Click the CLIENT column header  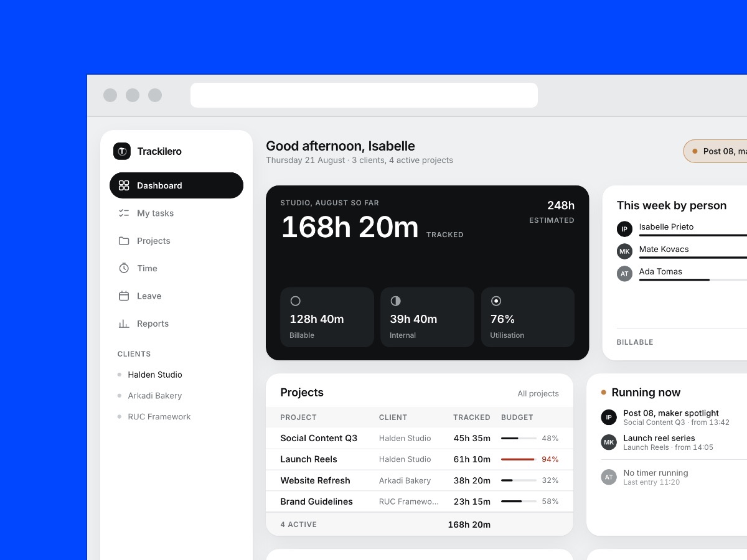[x=393, y=418]
